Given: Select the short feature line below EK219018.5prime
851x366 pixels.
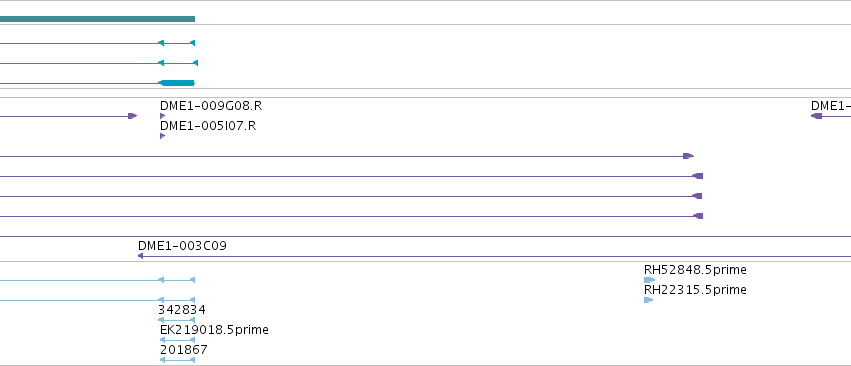Looking at the screenshot, I should click(x=177, y=340).
